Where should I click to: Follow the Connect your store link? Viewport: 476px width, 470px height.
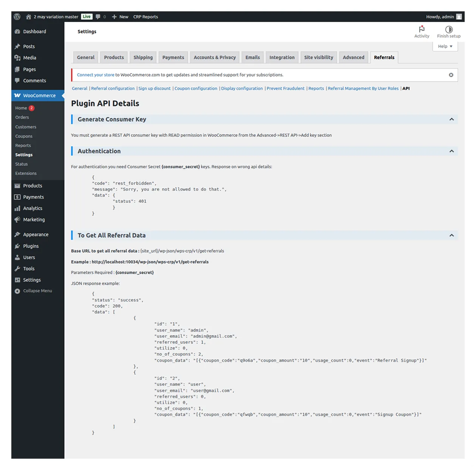coord(96,75)
